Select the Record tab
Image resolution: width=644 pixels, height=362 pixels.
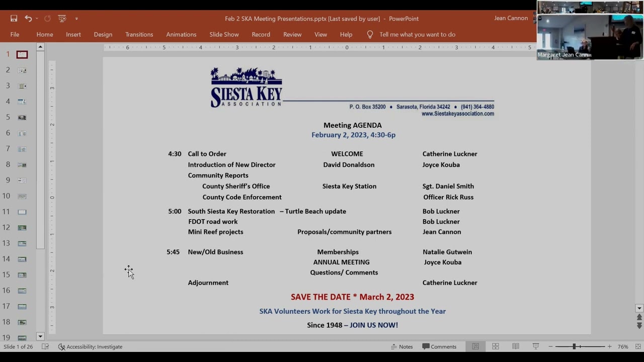click(261, 35)
